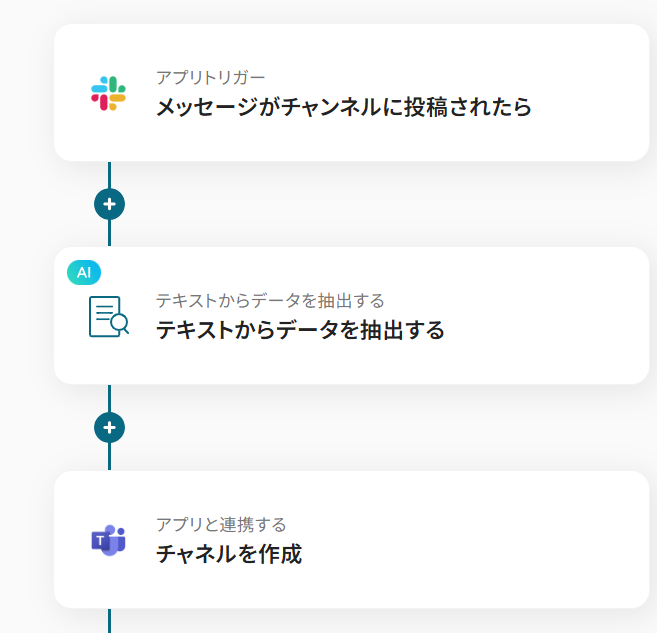The height and width of the screenshot is (633, 657).
Task: Click the document search icon for text extraction
Action: (x=108, y=316)
